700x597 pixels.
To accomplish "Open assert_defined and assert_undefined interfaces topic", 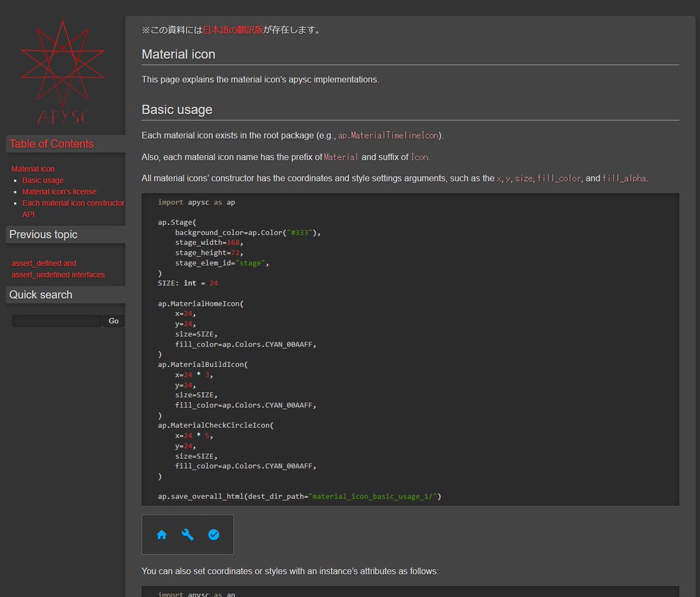I will [58, 269].
